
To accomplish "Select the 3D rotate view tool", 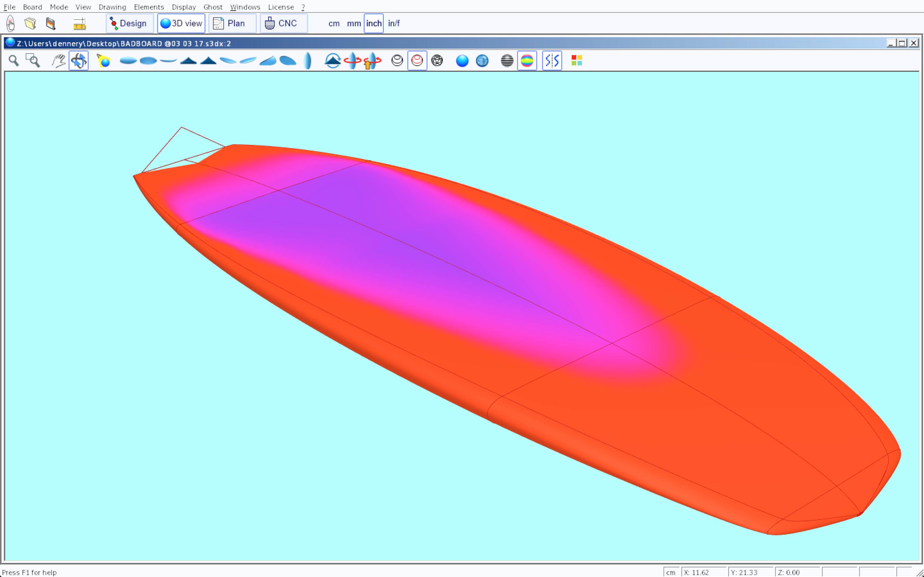I will (x=79, y=61).
